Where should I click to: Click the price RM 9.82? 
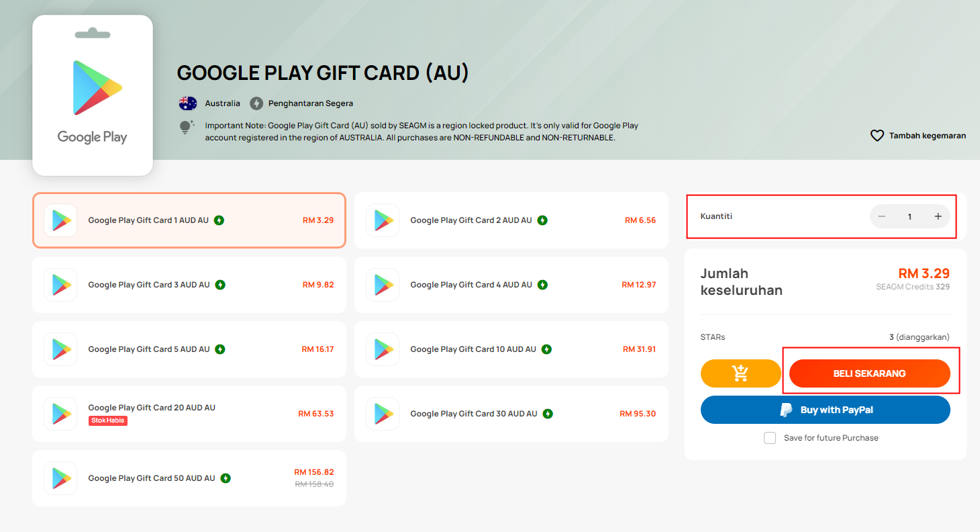click(318, 285)
